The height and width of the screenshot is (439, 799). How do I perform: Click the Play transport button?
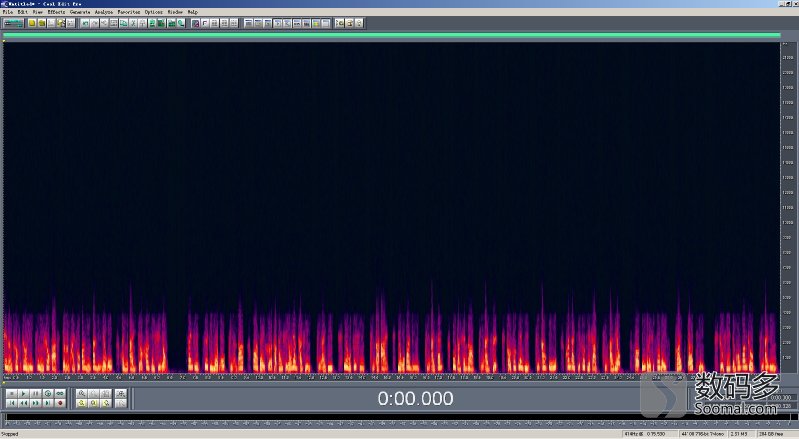(23, 394)
